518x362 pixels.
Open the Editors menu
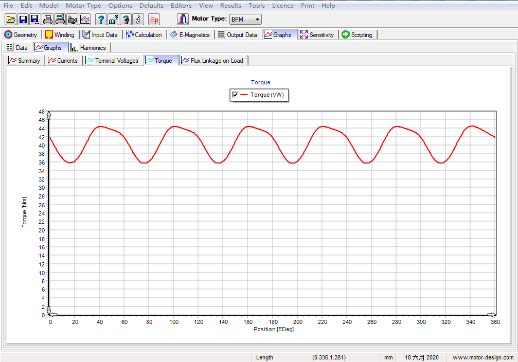click(x=181, y=6)
